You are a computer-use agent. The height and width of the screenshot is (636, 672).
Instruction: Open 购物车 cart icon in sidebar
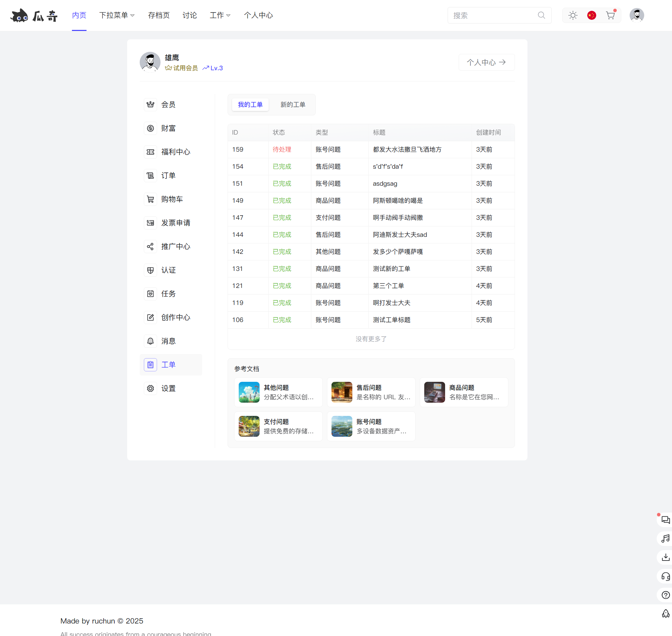point(150,199)
